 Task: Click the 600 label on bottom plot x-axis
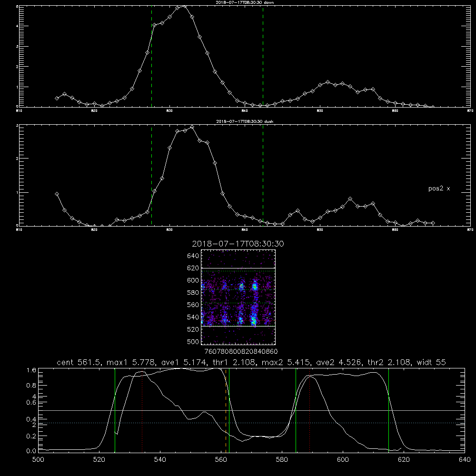point(343,460)
